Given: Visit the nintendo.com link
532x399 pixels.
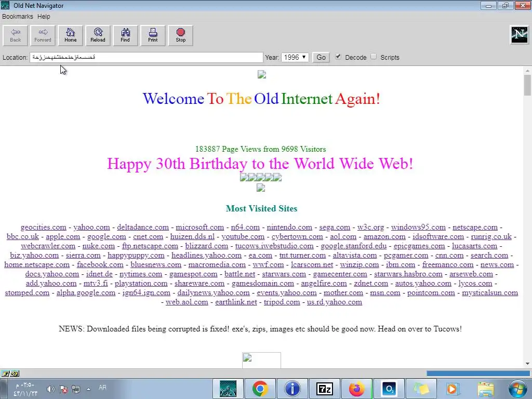Looking at the screenshot, I should [x=289, y=228].
